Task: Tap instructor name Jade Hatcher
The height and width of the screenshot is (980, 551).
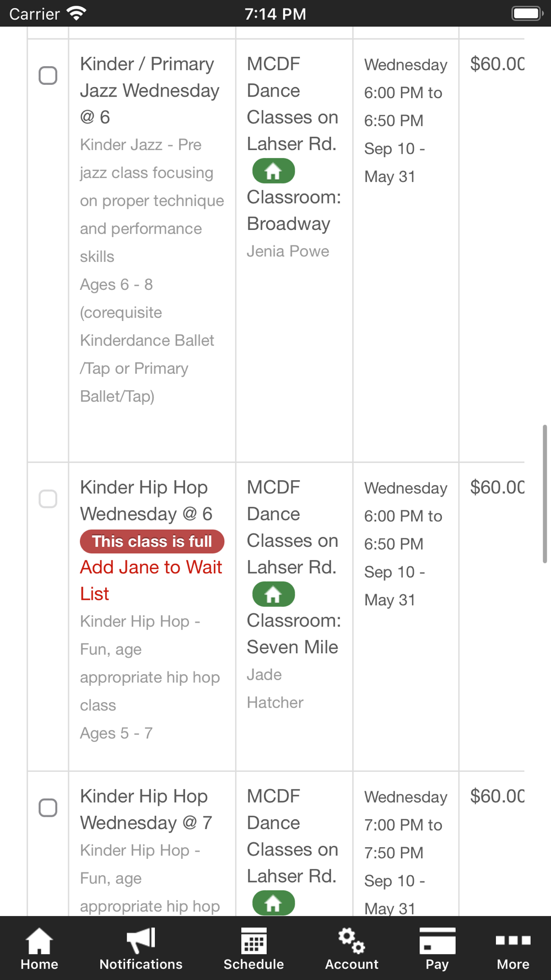Action: (x=274, y=688)
